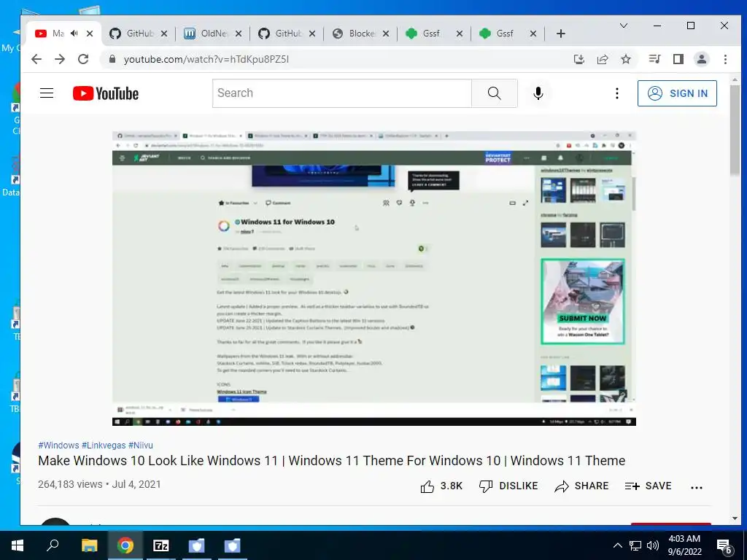The height and width of the screenshot is (560, 747).
Task: Open Chrome profile avatar
Action: (701, 59)
